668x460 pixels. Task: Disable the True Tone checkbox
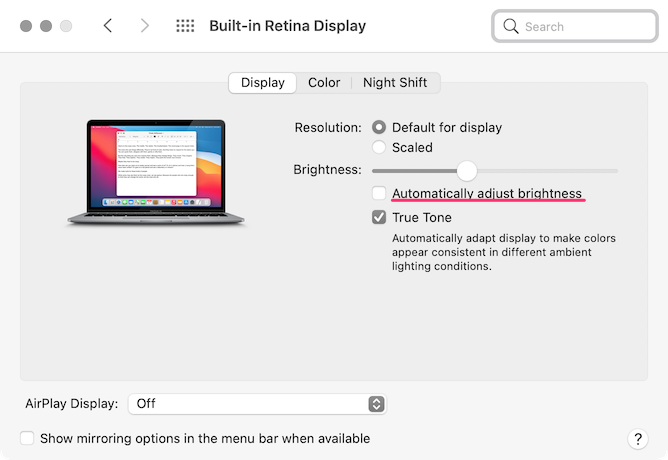point(379,217)
